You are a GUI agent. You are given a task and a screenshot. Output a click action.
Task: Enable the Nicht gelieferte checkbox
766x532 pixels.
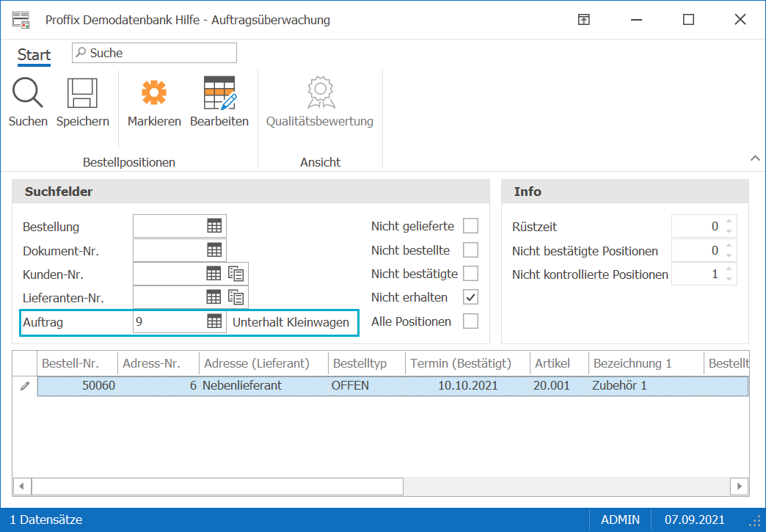[x=470, y=226]
